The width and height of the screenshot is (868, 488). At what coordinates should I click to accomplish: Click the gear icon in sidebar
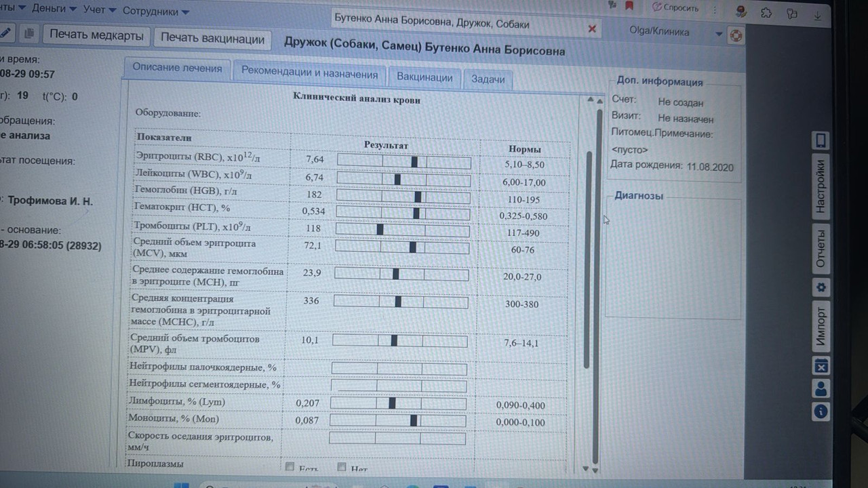pos(821,287)
